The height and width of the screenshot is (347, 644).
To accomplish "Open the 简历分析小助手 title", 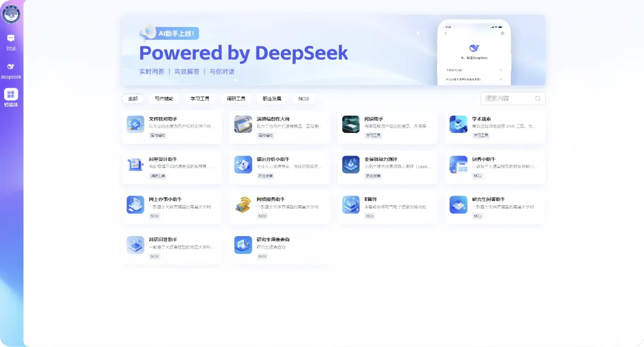I will click(x=273, y=159).
